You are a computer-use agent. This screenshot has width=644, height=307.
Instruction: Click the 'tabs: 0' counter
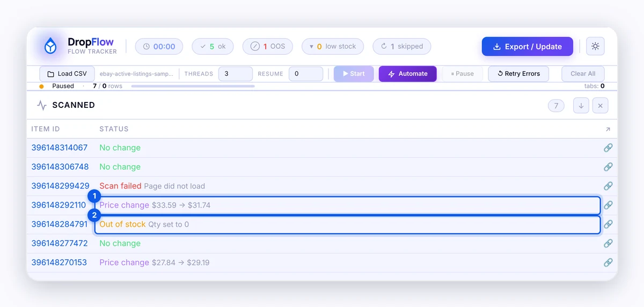click(x=595, y=86)
